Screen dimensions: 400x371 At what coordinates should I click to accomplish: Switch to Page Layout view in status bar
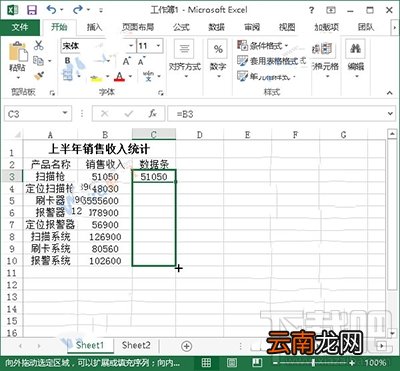(x=232, y=363)
